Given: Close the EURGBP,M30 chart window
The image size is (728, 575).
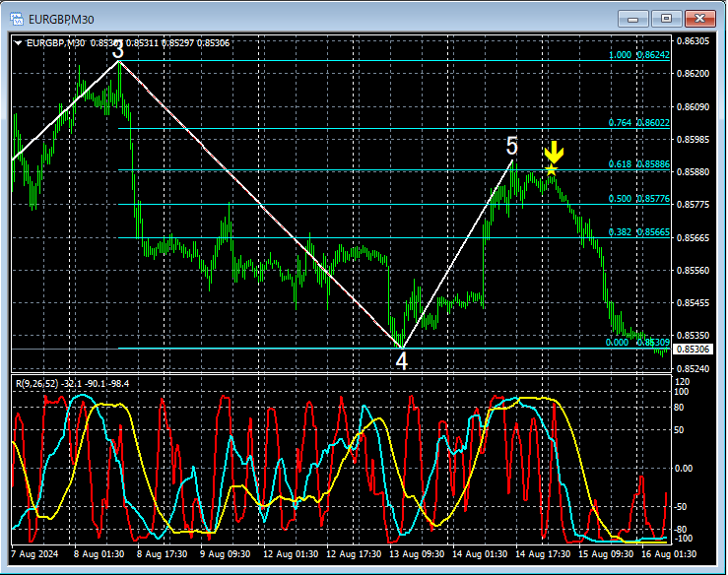Looking at the screenshot, I should (x=700, y=18).
